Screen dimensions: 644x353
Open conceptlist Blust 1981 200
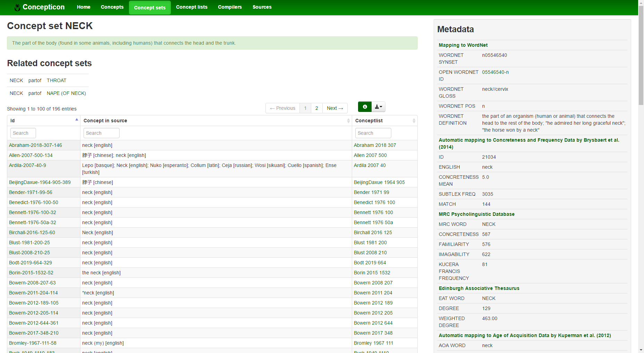tap(370, 242)
